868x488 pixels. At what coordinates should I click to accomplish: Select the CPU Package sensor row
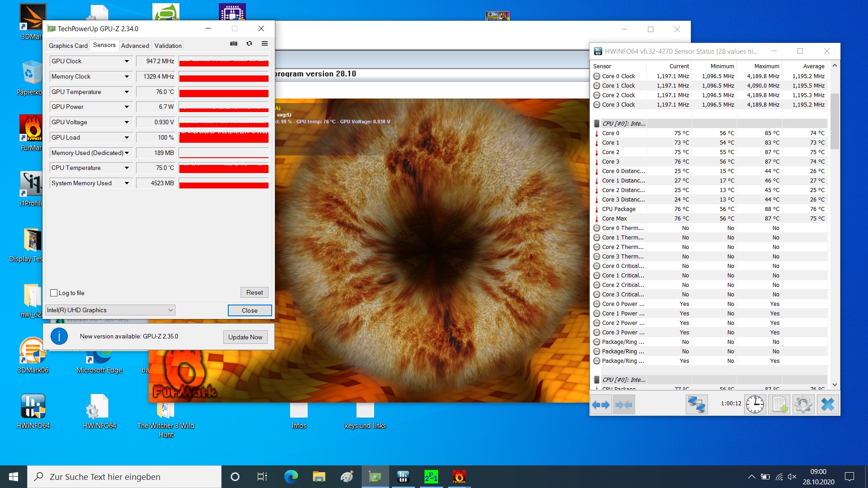[710, 209]
